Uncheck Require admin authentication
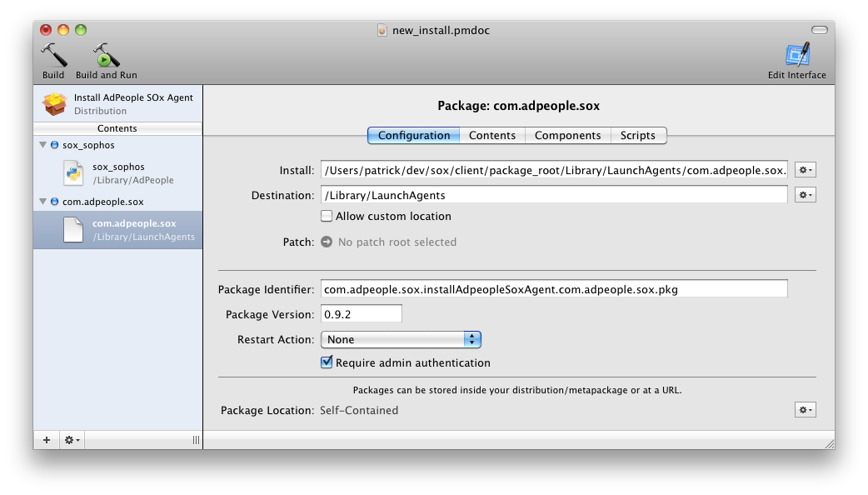Screen dimensions: 868x495 pos(327,362)
